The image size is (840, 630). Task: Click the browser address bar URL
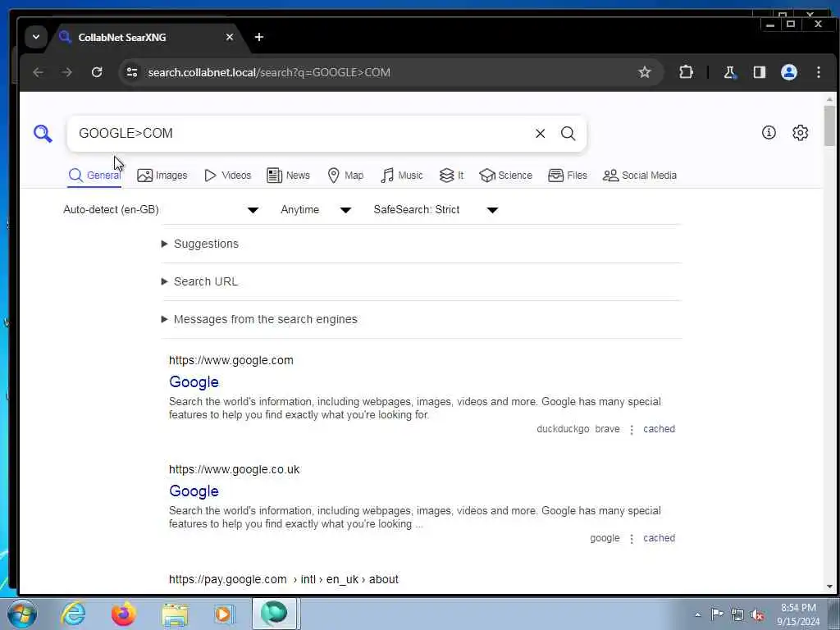click(x=269, y=72)
